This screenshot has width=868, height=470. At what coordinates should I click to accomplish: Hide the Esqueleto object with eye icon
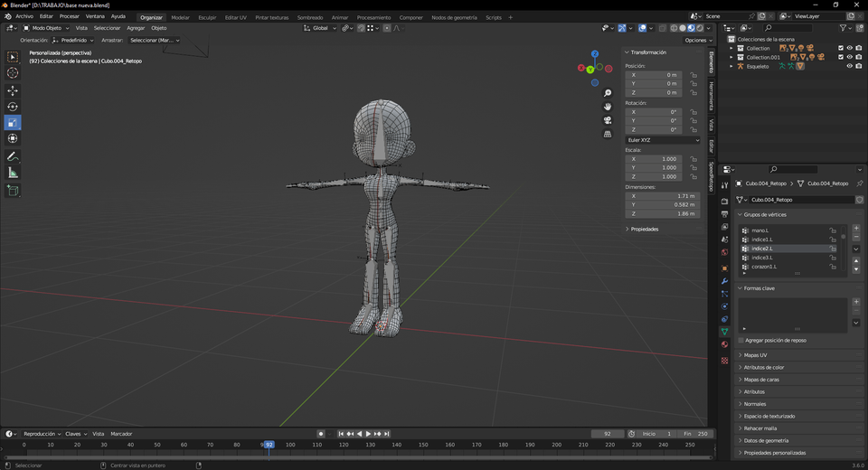pyautogui.click(x=849, y=66)
